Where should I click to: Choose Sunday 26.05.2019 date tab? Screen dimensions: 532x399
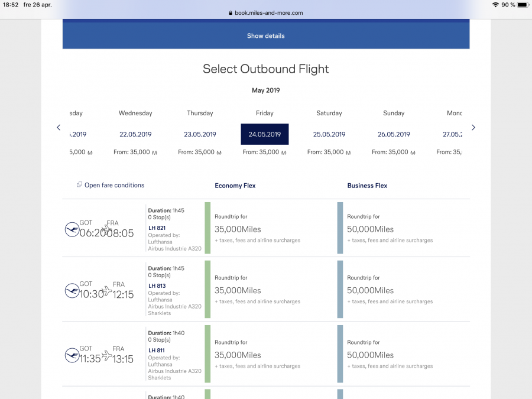click(x=394, y=134)
